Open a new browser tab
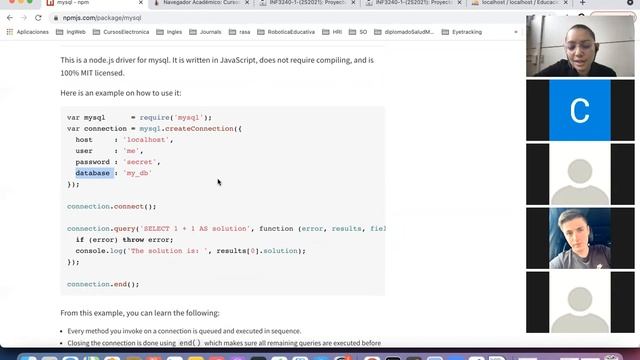Screen dimensions: 640x360 [x=582, y=3]
